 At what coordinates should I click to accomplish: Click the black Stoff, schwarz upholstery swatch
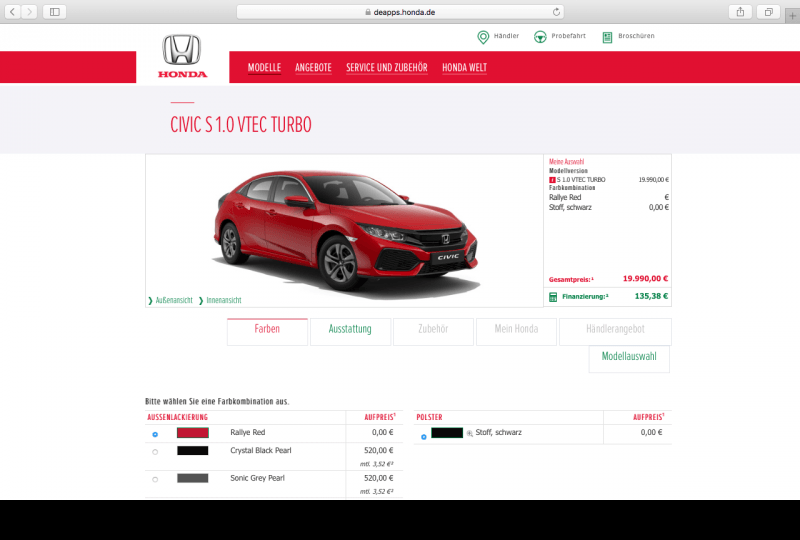447,433
